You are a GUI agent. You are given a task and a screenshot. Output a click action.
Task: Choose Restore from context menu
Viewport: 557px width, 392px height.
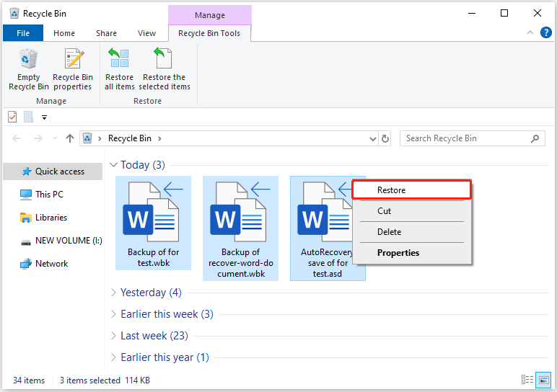click(411, 190)
